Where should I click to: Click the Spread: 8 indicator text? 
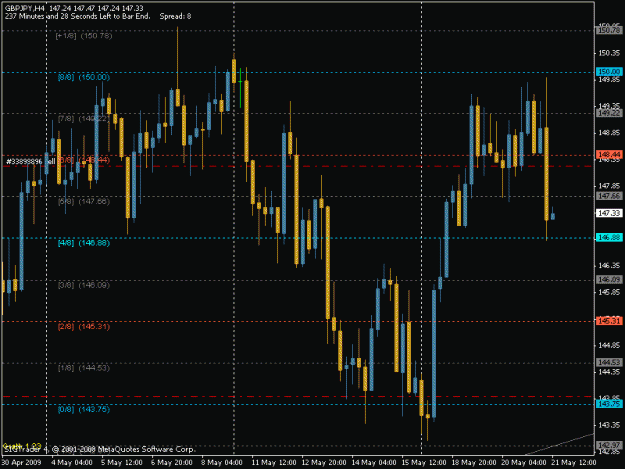[x=175, y=16]
